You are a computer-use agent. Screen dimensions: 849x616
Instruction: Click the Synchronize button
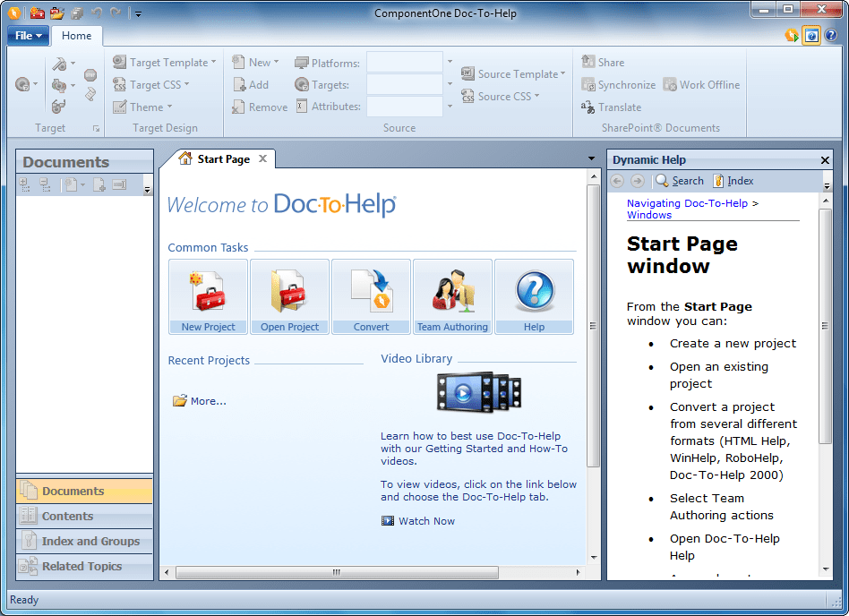618,85
